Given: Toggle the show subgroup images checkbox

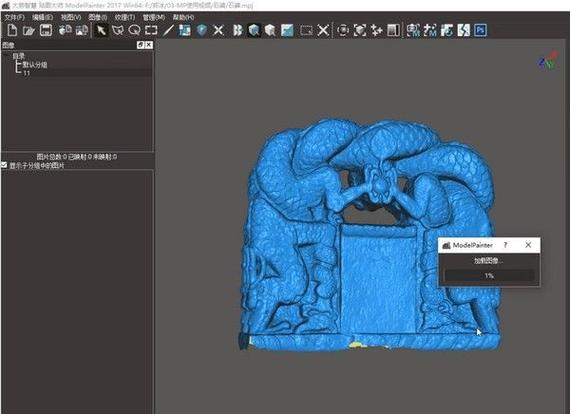Looking at the screenshot, I should pyautogui.click(x=4, y=165).
